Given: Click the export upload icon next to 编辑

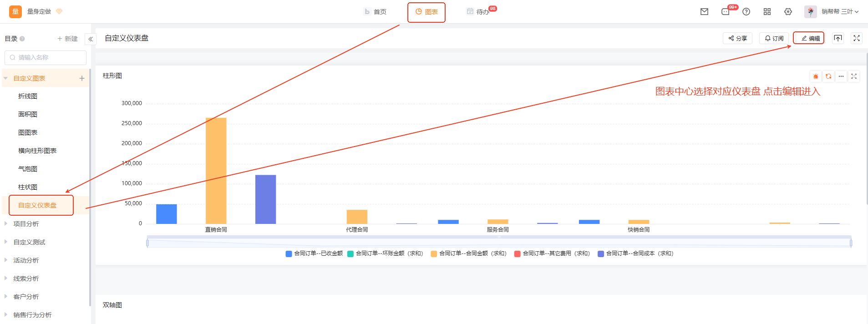Looking at the screenshot, I should coord(838,38).
